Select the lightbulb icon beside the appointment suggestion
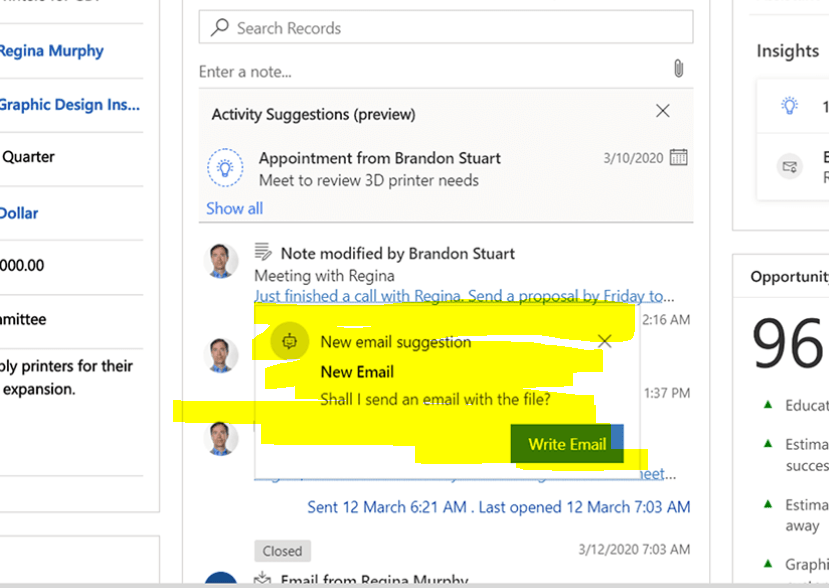 coord(225,166)
